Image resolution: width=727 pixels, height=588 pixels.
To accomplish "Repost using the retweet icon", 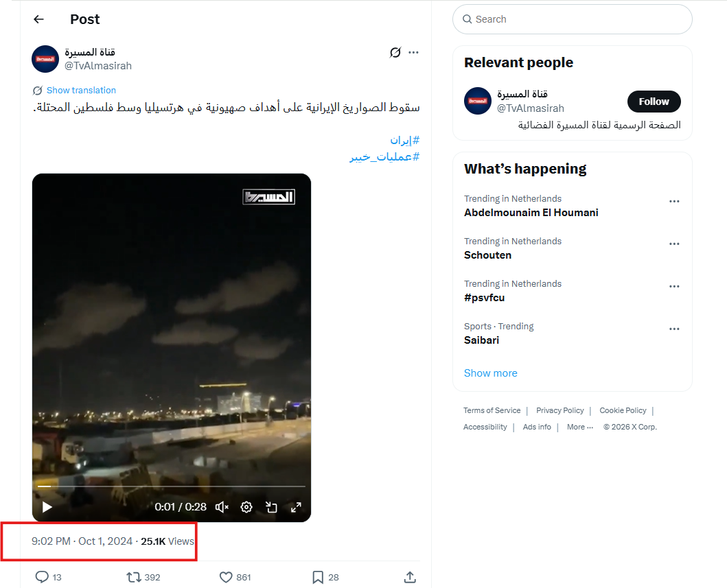I will (134, 577).
